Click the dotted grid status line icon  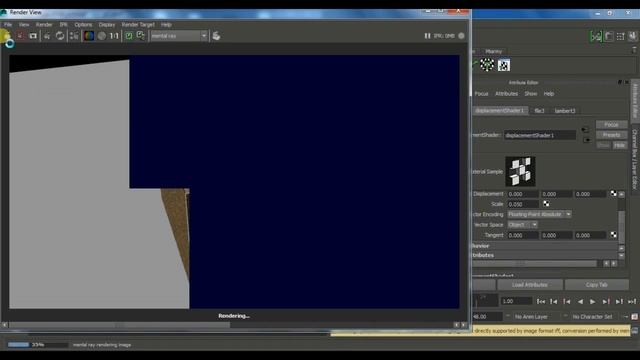(620, 36)
